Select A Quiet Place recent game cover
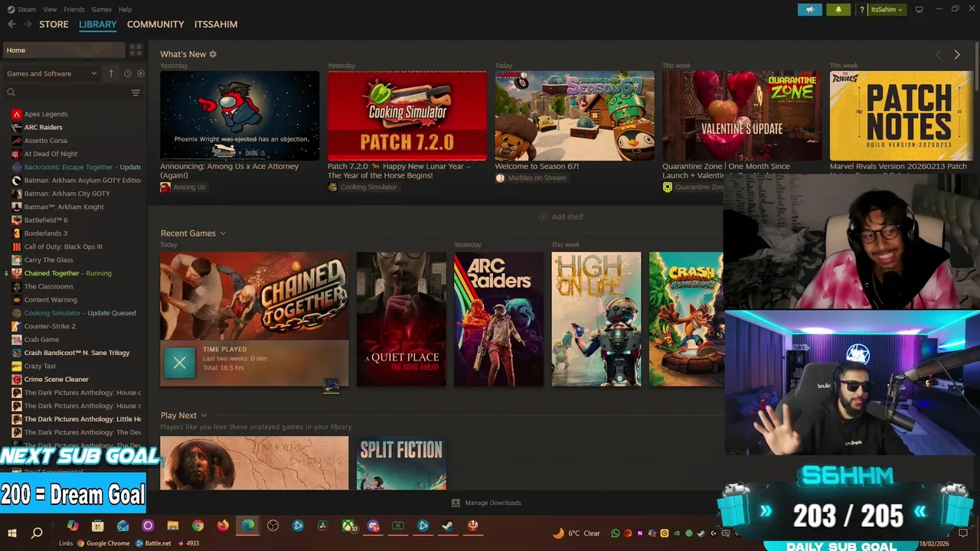The image size is (980, 551). pyautogui.click(x=401, y=319)
